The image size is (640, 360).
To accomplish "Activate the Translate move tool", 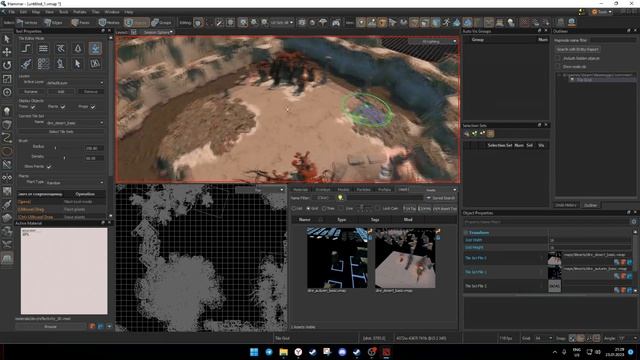I will pyautogui.click(x=7, y=52).
